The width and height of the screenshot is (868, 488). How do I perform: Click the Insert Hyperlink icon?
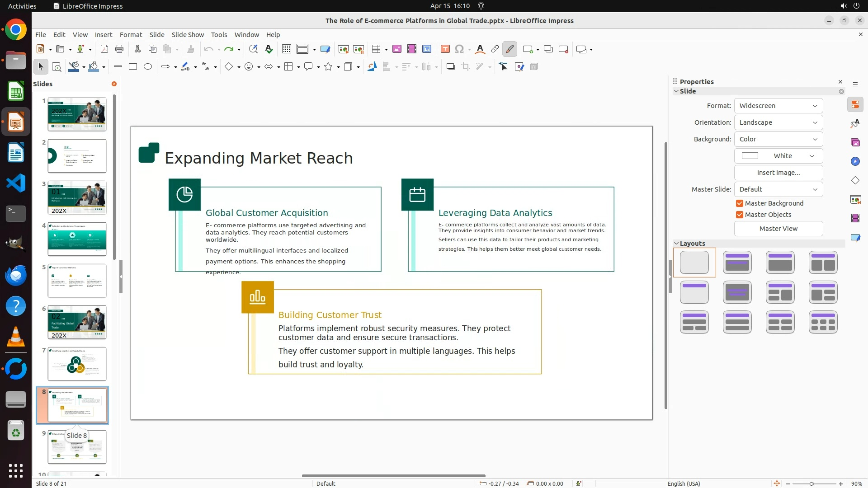495,49
